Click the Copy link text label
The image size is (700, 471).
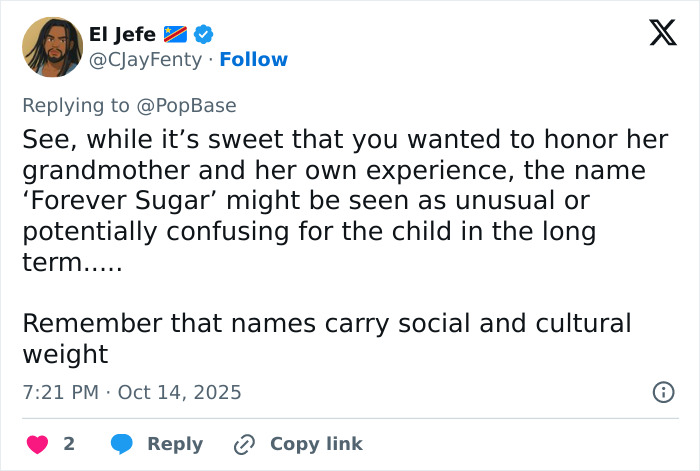coord(316,443)
